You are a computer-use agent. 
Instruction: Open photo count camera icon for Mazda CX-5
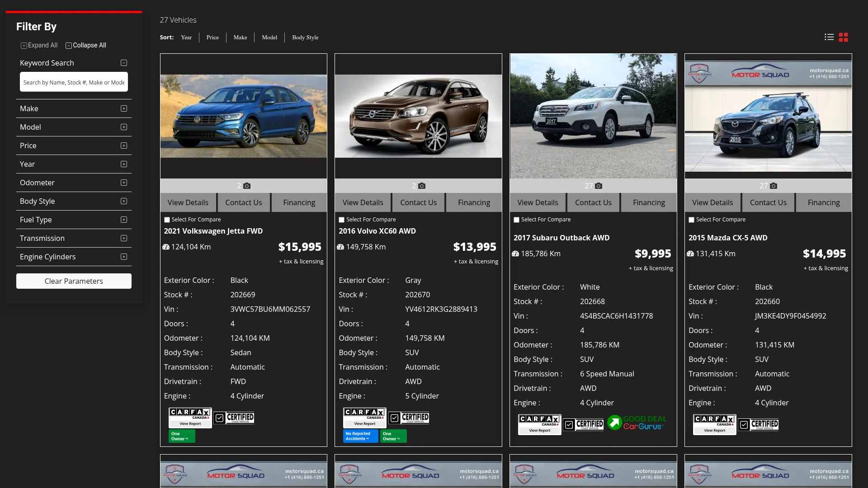coord(774,186)
